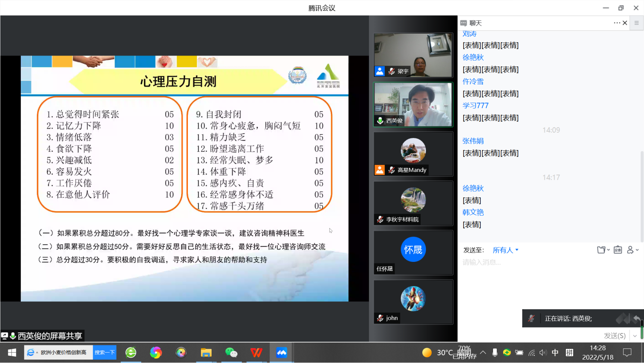Open the Wi-Fi network icon in tray
The height and width of the screenshot is (363, 644).
532,353
